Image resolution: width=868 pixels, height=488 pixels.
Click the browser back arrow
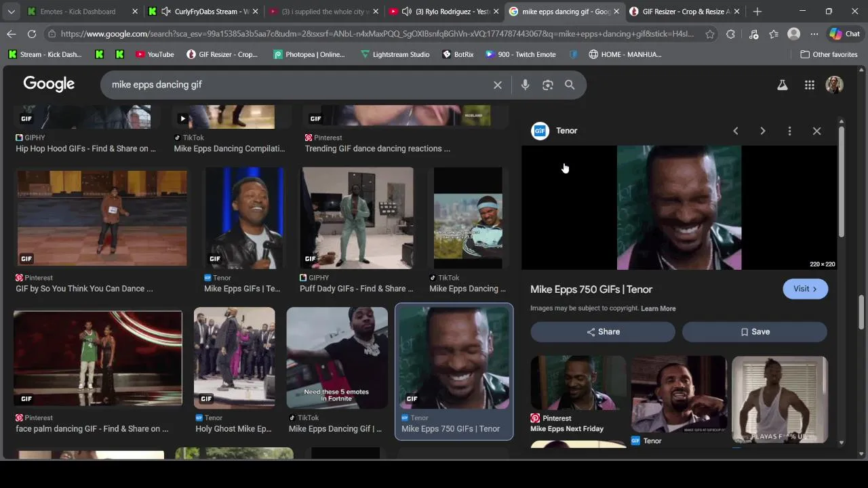12,34
